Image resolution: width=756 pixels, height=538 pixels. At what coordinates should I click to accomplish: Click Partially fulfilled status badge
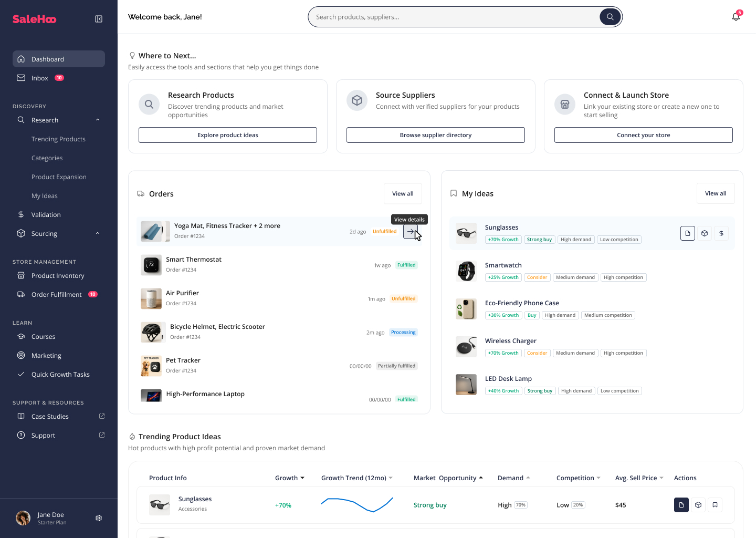click(x=396, y=366)
